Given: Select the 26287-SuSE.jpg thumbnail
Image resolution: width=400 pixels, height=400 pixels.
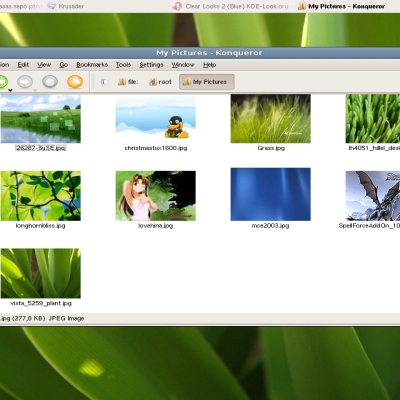Looking at the screenshot, I should point(40,119).
